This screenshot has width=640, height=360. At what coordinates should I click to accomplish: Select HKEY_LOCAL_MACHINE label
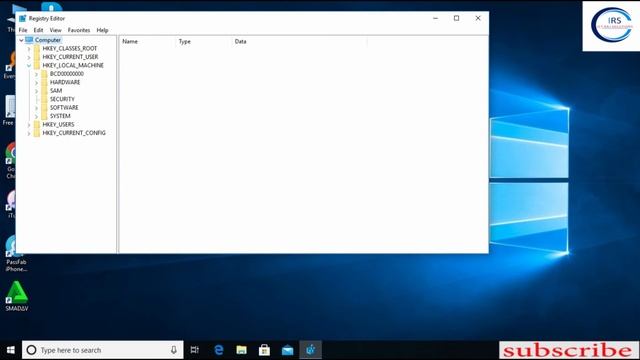(x=73, y=65)
